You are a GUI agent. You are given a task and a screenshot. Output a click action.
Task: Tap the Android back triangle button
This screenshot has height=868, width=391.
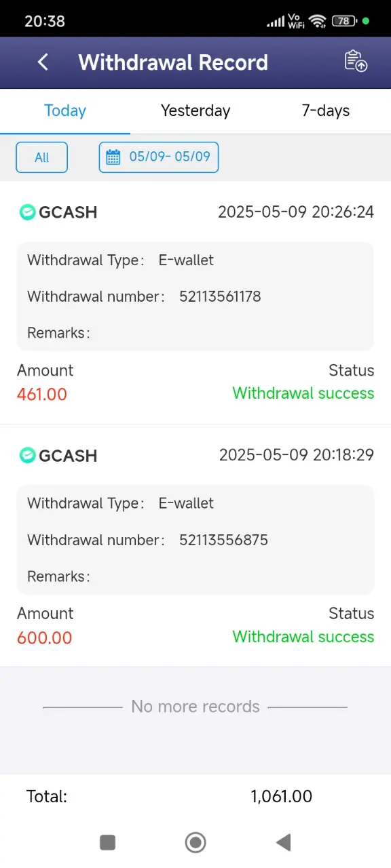[283, 842]
